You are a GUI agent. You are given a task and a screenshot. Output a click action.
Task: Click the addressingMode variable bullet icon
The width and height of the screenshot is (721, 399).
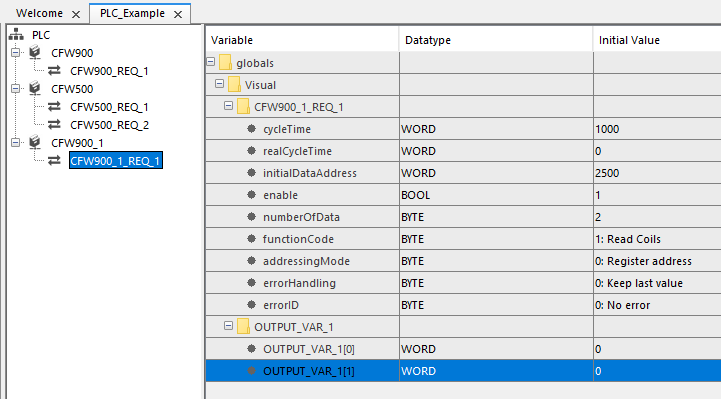click(x=252, y=261)
